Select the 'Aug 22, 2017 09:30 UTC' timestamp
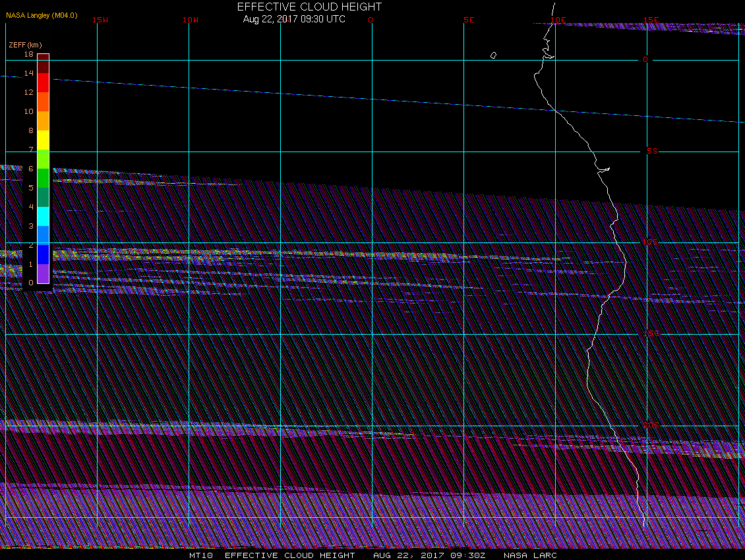This screenshot has height=560, width=745. click(x=294, y=19)
